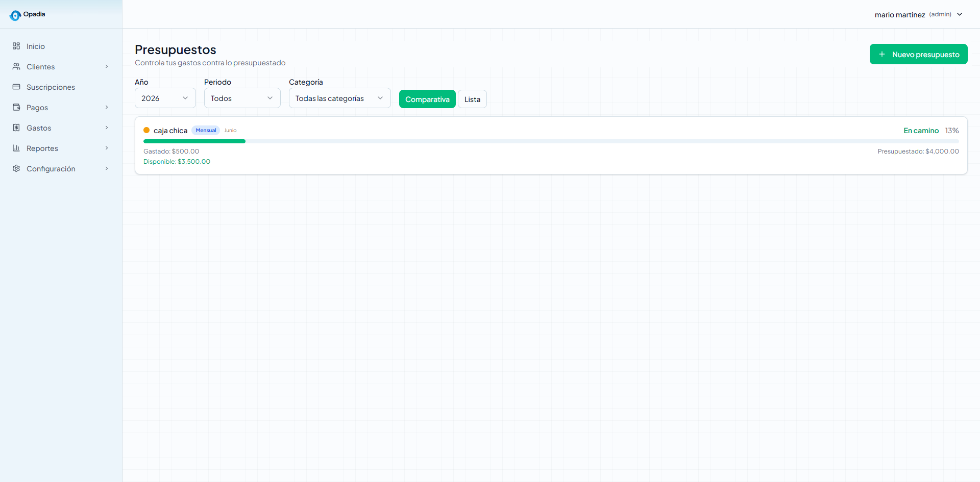This screenshot has height=482, width=980.
Task: Switch to Lista view
Action: click(x=472, y=99)
